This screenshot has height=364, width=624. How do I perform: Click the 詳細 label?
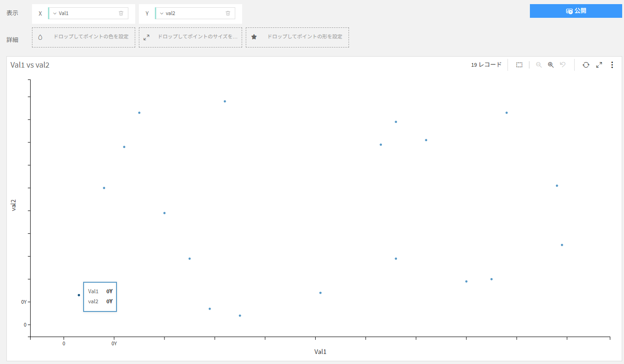12,40
